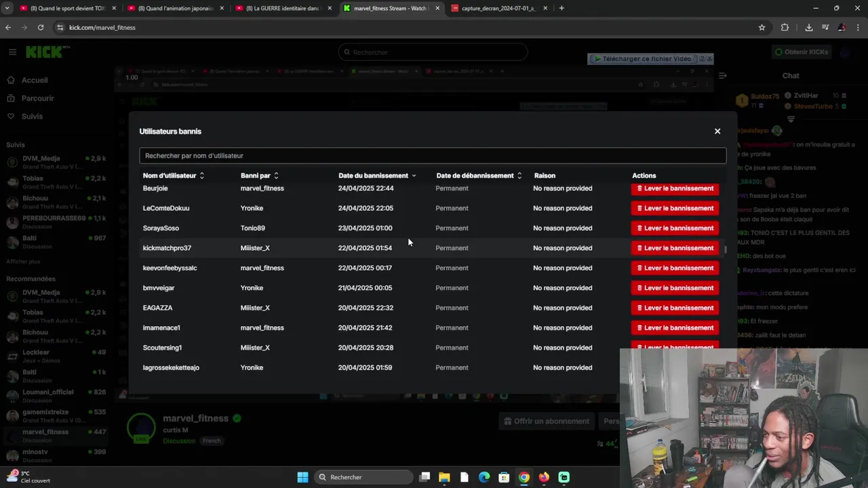Click Offrir un abonnement button
This screenshot has width=868, height=488.
547,422
